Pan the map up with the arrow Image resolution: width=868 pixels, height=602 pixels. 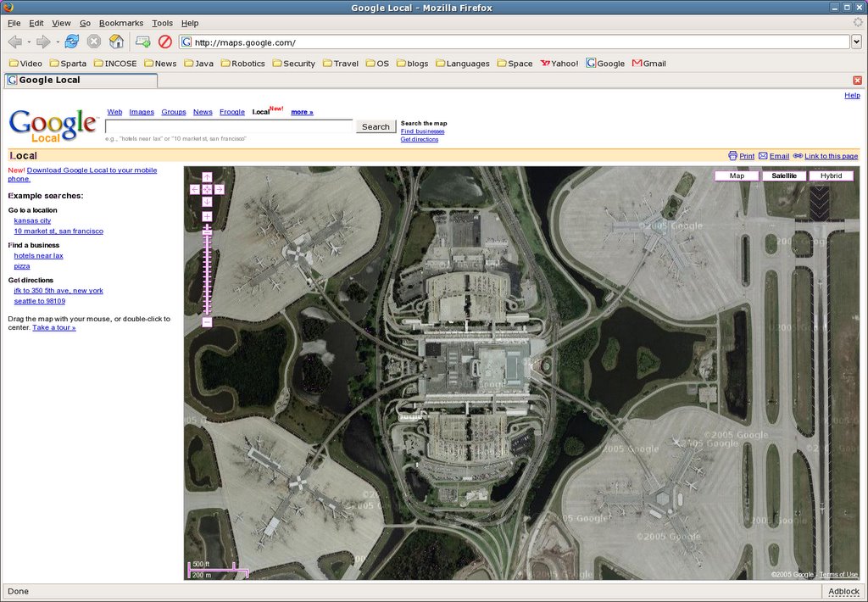207,177
